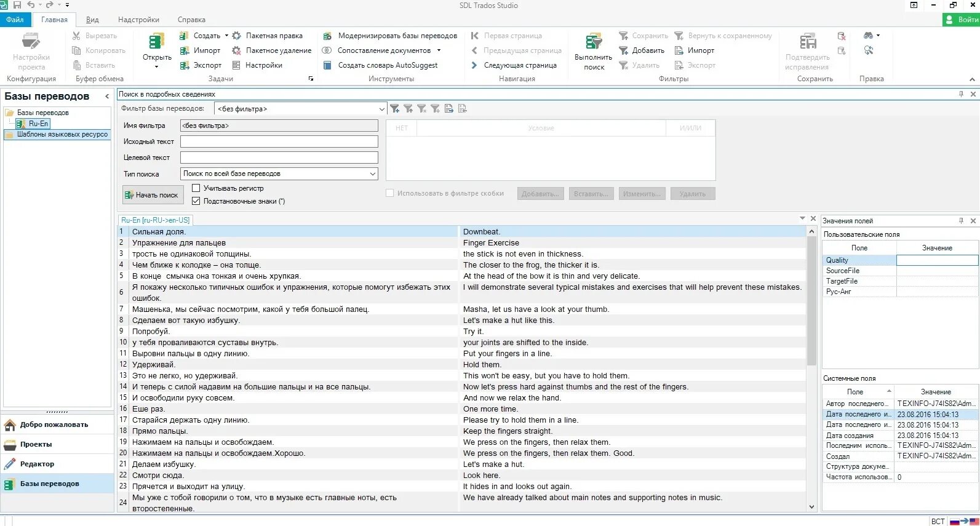Image resolution: width=980 pixels, height=526 pixels.
Task: Click Модернизировать базы переводов
Action: coord(390,36)
